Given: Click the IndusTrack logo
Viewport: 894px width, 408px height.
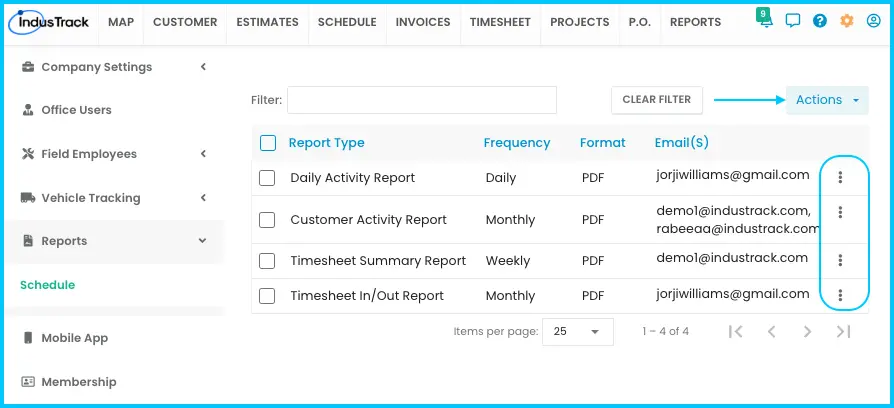Looking at the screenshot, I should tap(49, 22).
